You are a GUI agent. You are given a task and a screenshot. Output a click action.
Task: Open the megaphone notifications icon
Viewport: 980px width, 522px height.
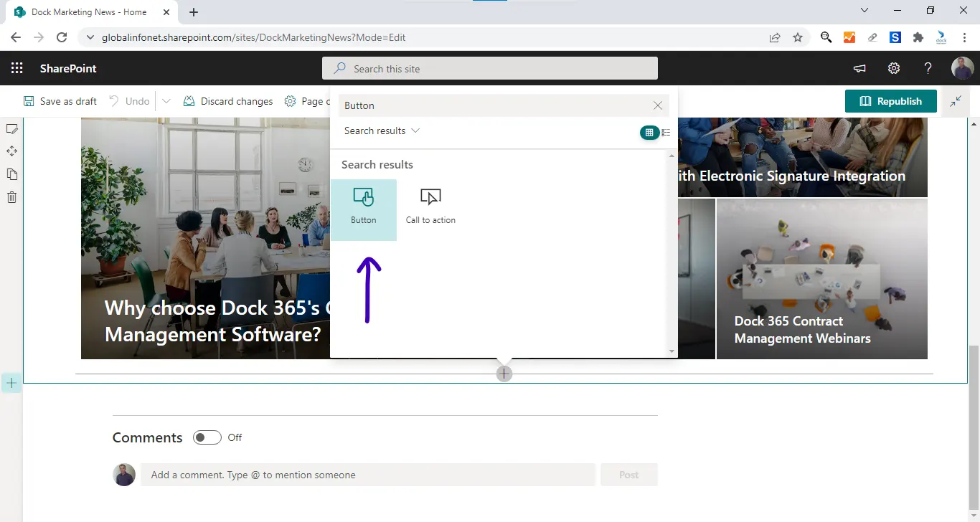(859, 68)
